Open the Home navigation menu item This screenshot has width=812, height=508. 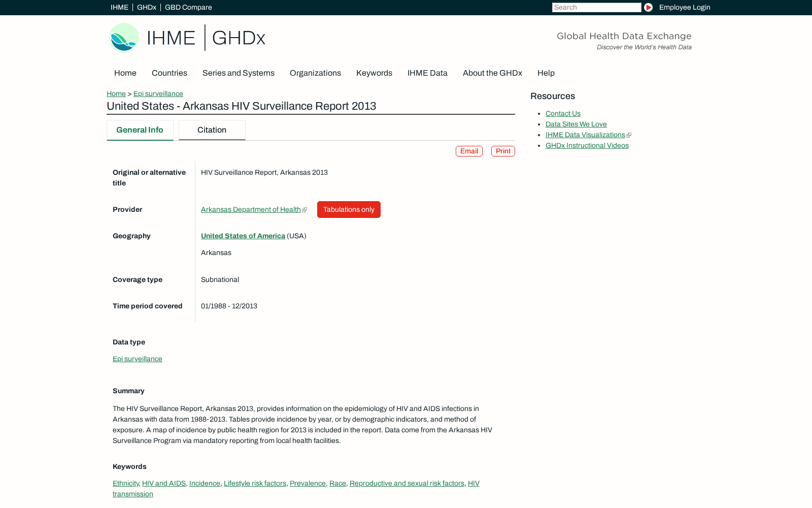point(125,73)
